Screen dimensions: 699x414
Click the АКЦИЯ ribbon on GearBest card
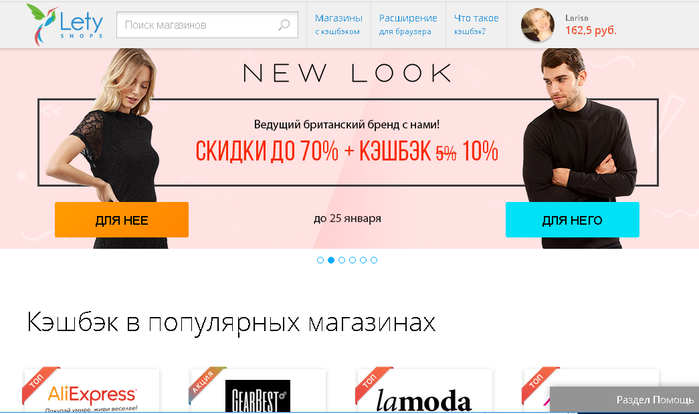point(206,384)
